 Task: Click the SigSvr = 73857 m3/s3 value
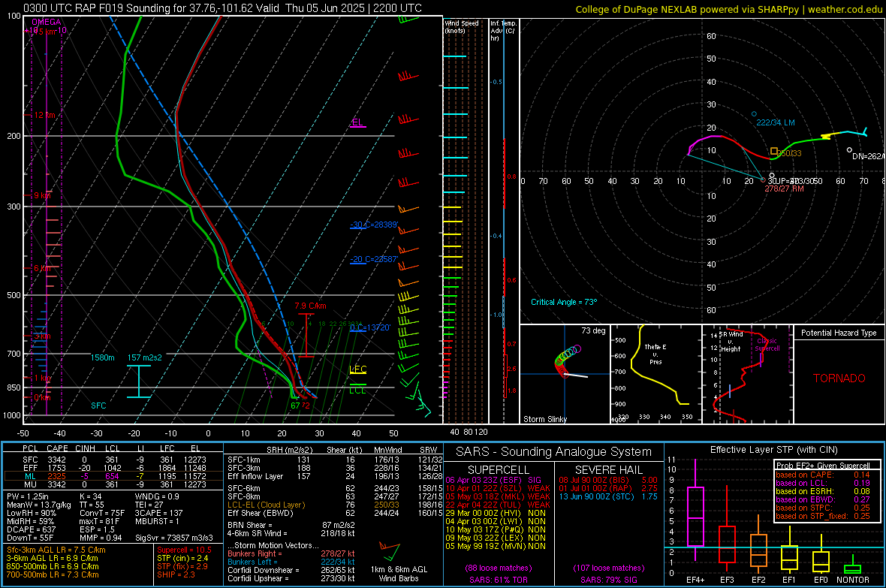[174, 538]
